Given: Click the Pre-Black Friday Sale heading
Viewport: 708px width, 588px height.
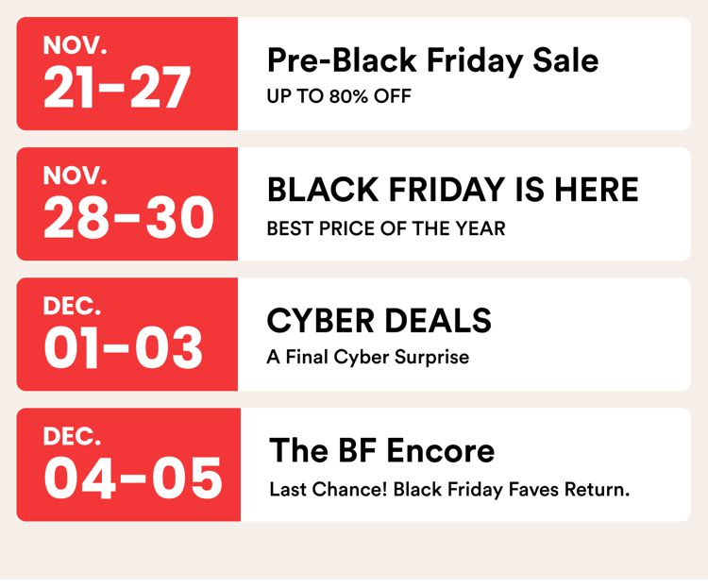Looking at the screenshot, I should tap(432, 60).
